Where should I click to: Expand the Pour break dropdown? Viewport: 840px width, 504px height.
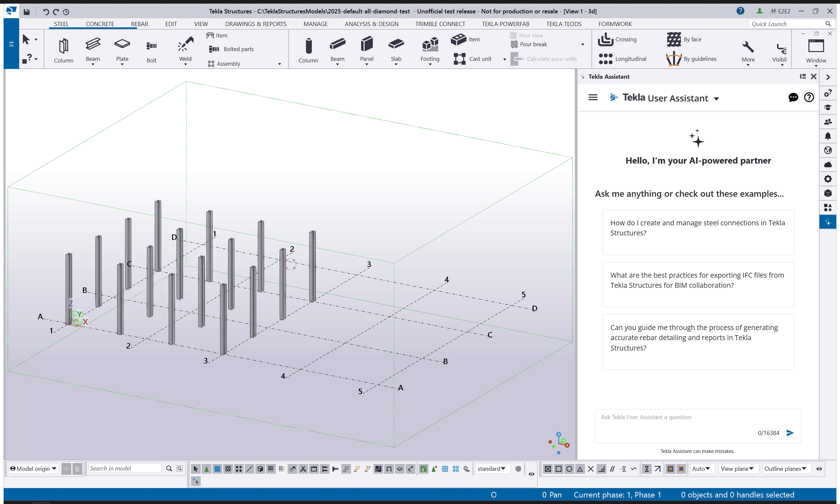tap(583, 44)
